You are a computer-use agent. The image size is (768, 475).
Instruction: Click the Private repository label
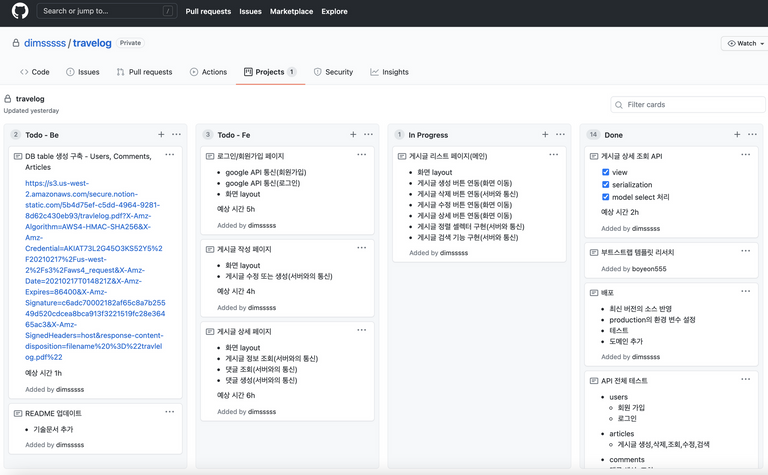130,43
